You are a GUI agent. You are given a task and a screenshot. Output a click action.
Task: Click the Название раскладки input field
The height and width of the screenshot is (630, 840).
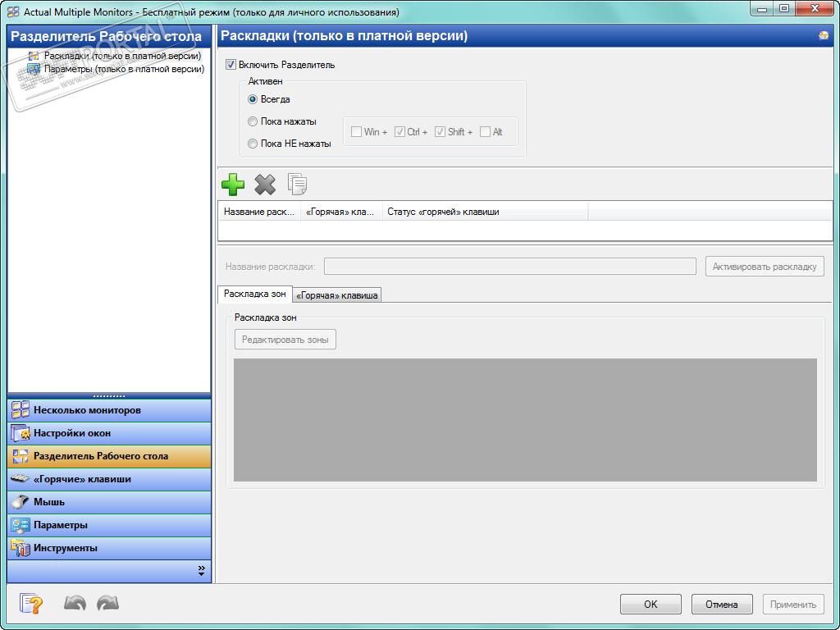pos(510,267)
